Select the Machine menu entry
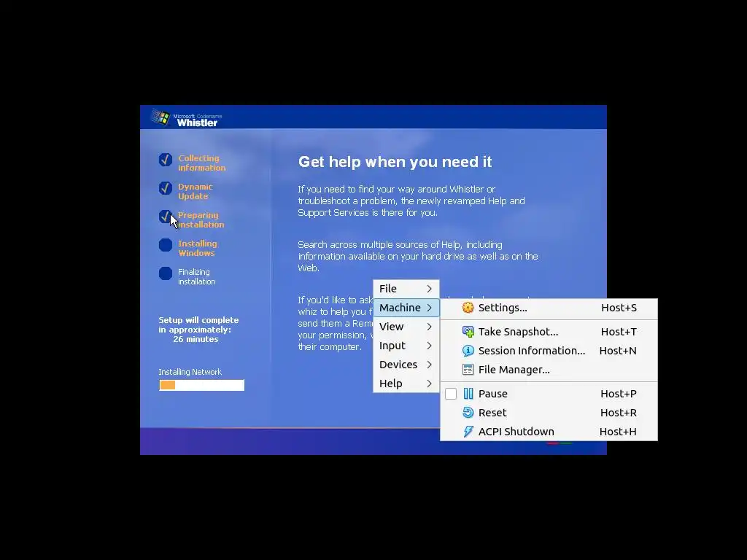This screenshot has width=747, height=560. pos(406,308)
